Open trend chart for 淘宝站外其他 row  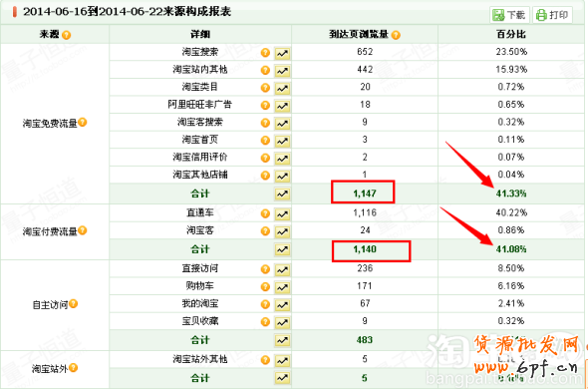pos(282,361)
